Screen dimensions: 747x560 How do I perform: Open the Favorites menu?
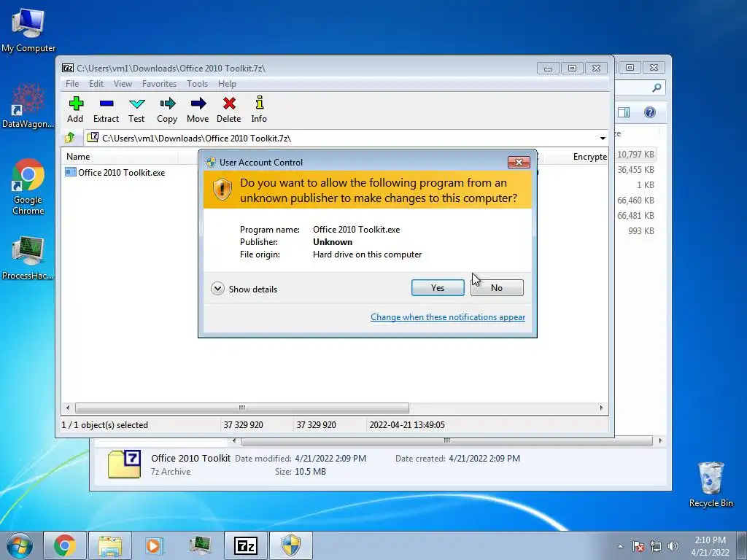click(159, 84)
